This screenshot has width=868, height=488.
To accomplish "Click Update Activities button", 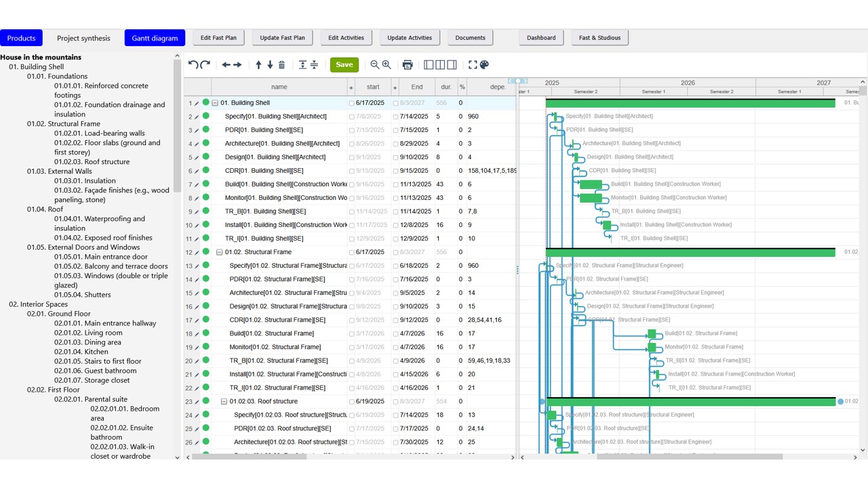I will [x=410, y=38].
